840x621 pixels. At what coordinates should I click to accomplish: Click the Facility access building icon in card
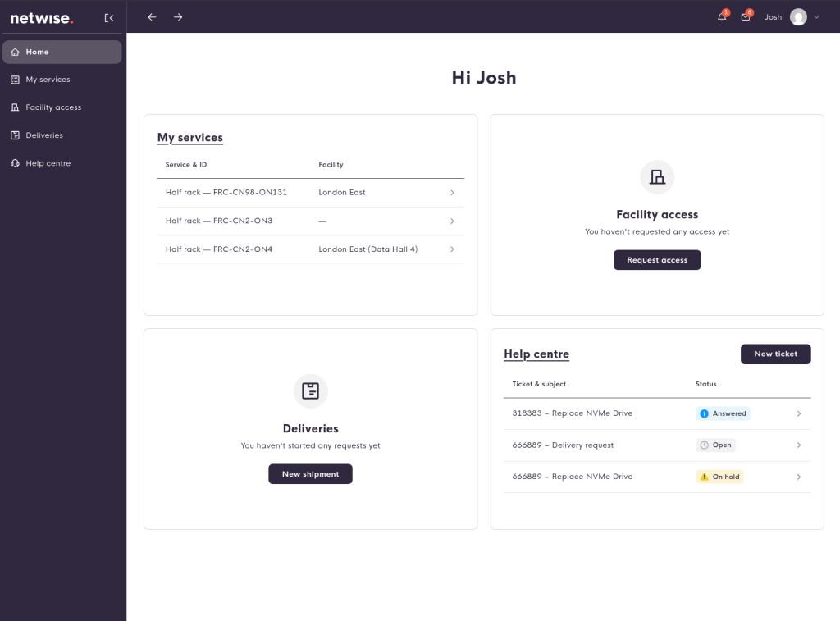[x=657, y=177]
